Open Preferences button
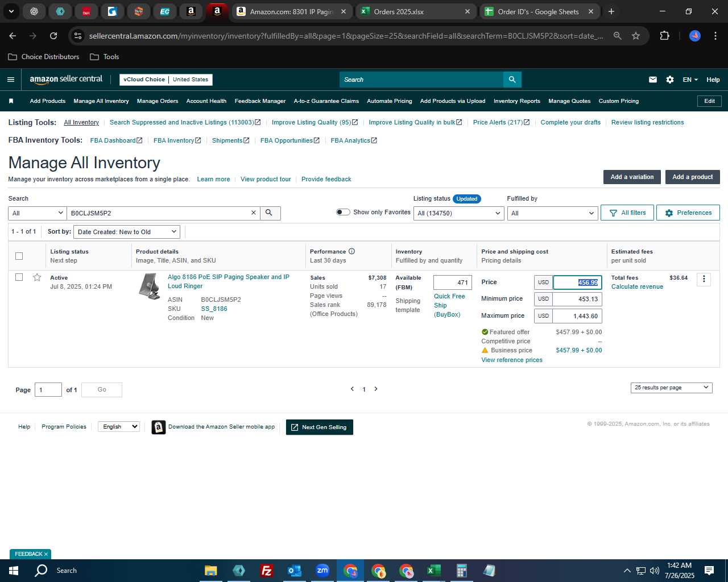 pos(688,213)
